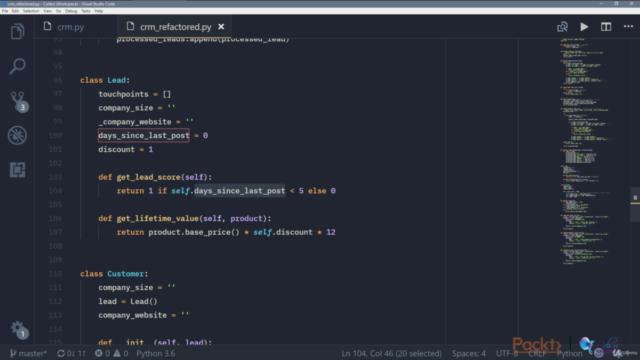The width and height of the screenshot is (640, 360).
Task: Open the File menu
Action: click(5, 11)
